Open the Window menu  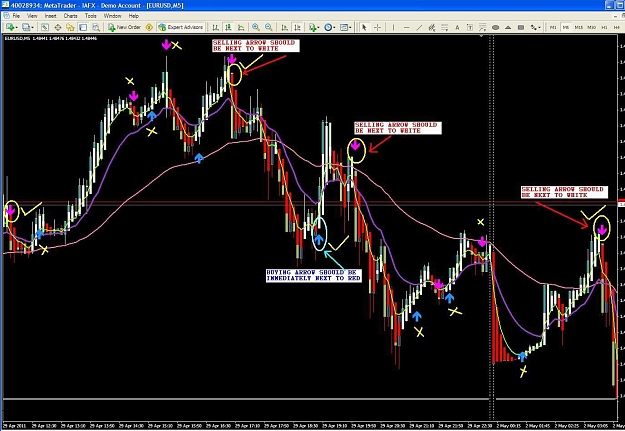click(x=112, y=16)
